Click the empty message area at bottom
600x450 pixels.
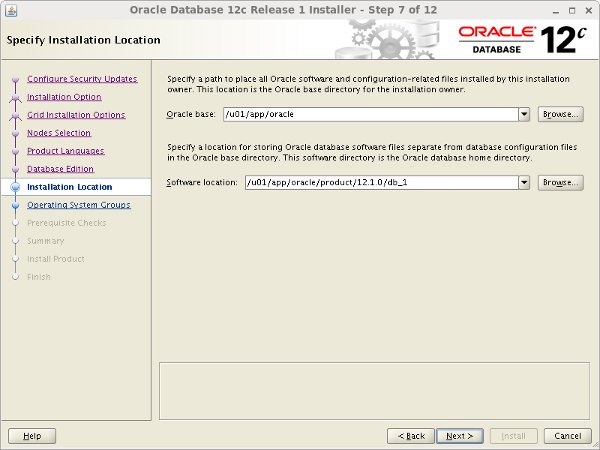point(374,391)
